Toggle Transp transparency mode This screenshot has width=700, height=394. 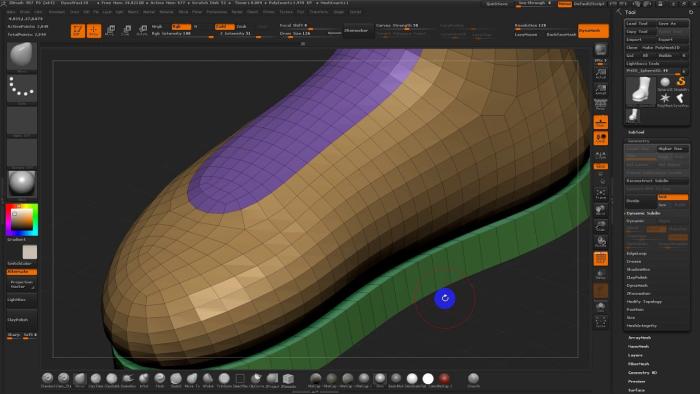[x=600, y=274]
